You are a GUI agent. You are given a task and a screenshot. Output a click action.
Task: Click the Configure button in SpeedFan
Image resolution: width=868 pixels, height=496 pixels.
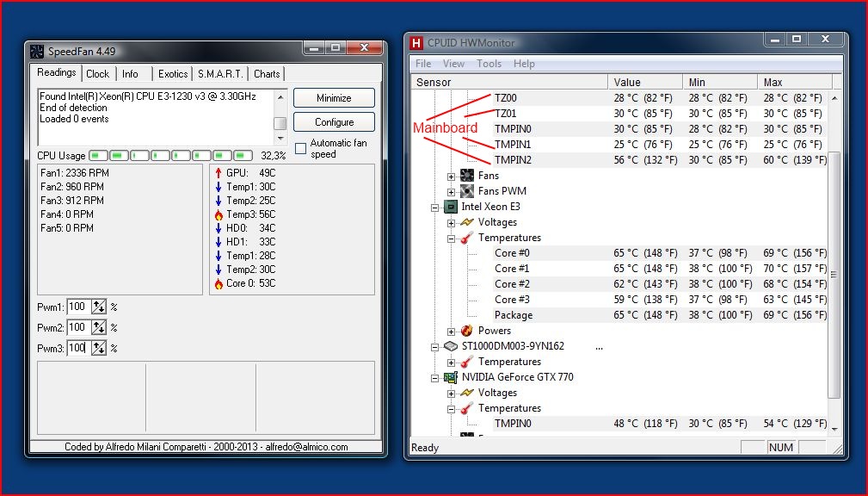tap(334, 122)
